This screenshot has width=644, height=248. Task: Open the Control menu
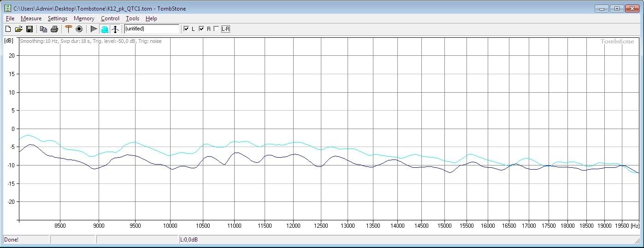pyautogui.click(x=110, y=18)
